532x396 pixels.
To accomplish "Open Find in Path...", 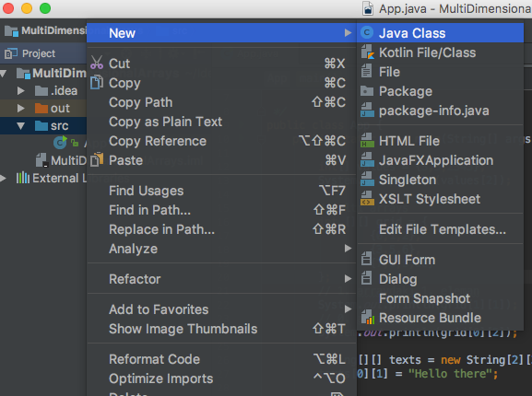I will (x=221, y=210).
